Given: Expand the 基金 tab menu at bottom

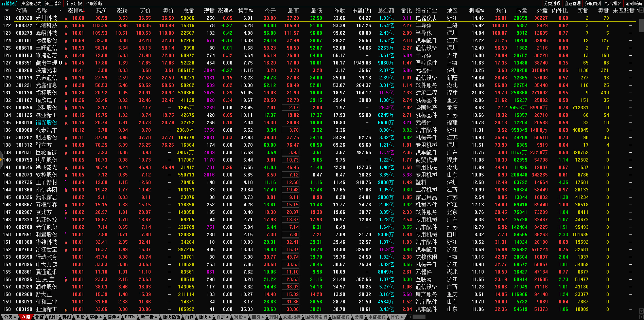Looking at the screenshot, I should (95, 317).
